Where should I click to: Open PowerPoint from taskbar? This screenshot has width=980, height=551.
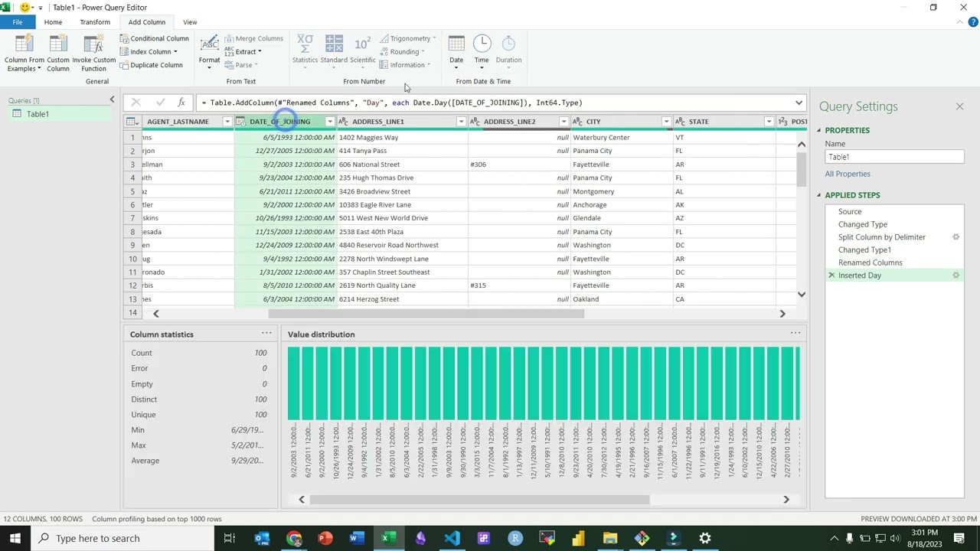point(325,538)
